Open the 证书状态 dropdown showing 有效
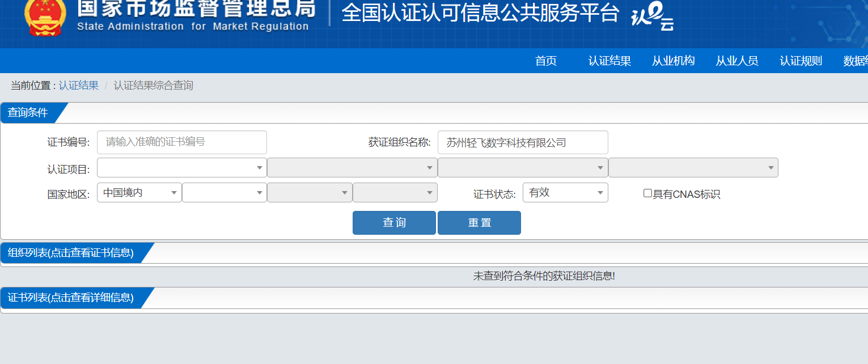This screenshot has height=364, width=868. (565, 193)
